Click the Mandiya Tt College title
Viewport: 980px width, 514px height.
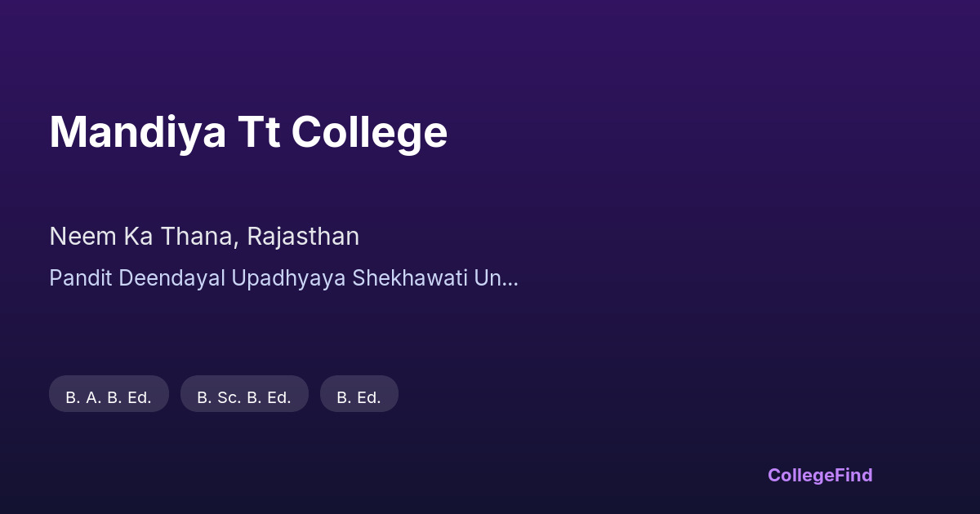click(x=248, y=132)
